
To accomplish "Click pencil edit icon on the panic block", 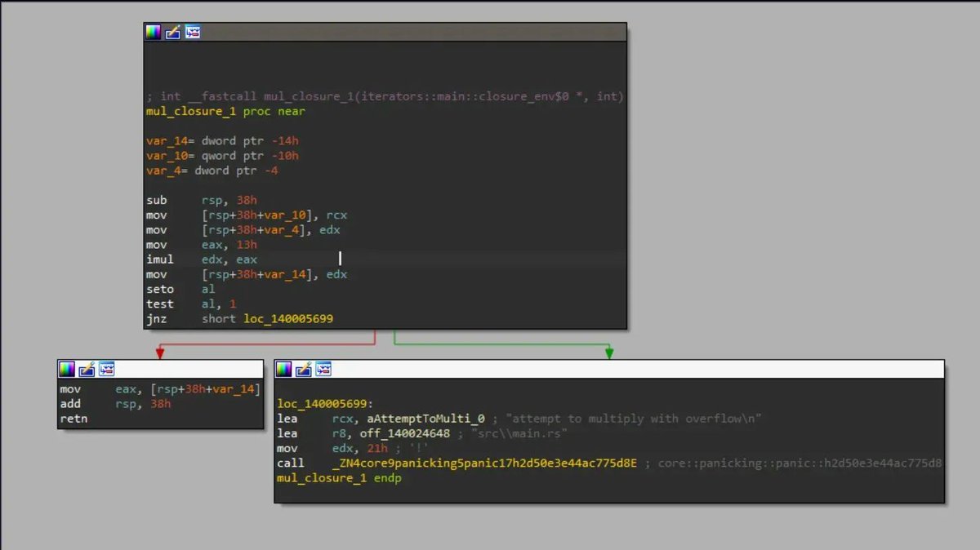I will pos(301,369).
